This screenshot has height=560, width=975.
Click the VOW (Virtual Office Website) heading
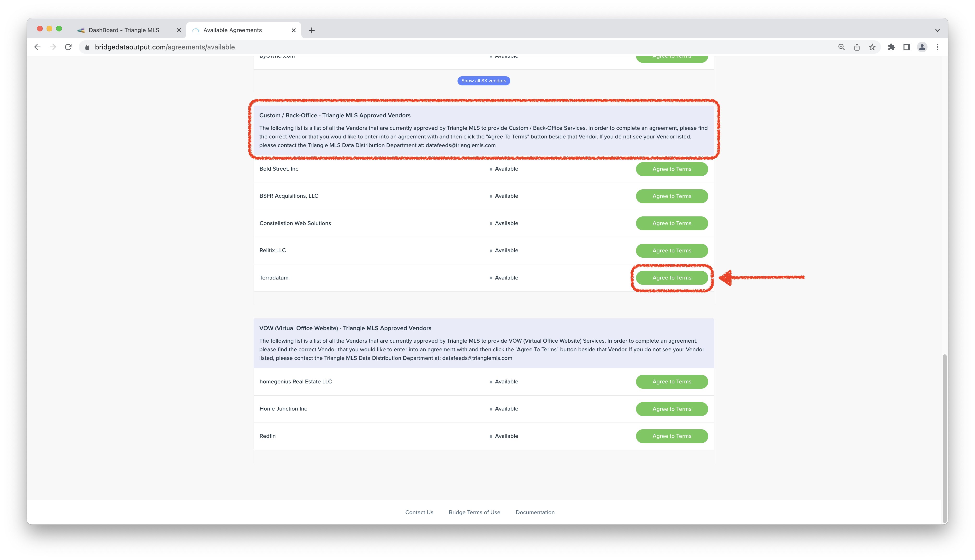coord(345,328)
